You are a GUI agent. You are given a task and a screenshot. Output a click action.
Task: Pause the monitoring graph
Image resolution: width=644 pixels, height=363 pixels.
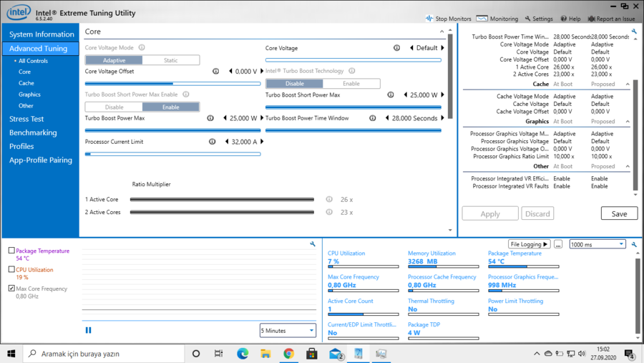89,330
